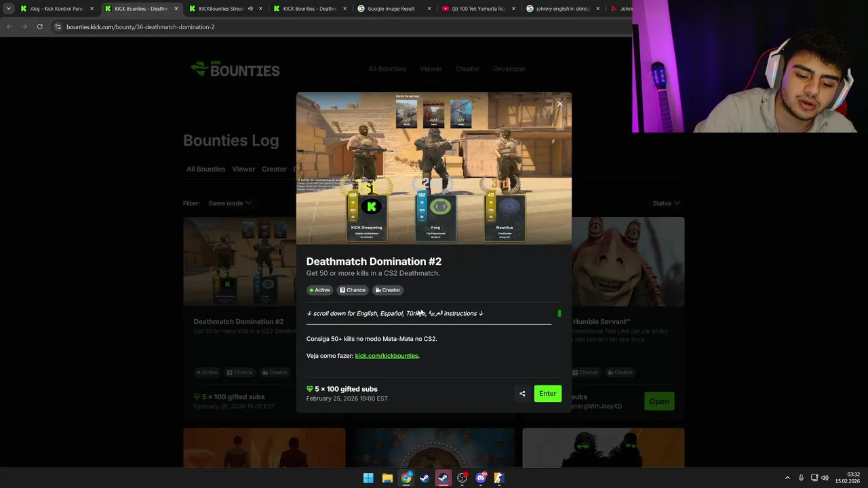Close the Google Image Result tab
Viewport: 868px width, 488px height.
click(x=430, y=9)
